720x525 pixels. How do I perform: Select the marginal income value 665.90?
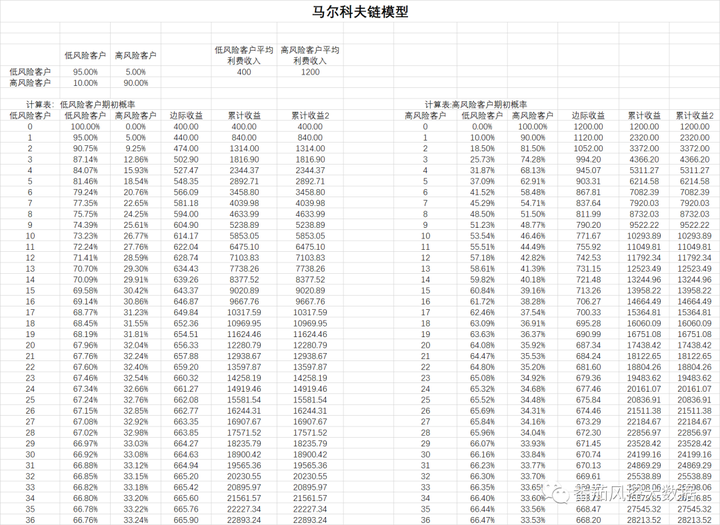coord(186,519)
